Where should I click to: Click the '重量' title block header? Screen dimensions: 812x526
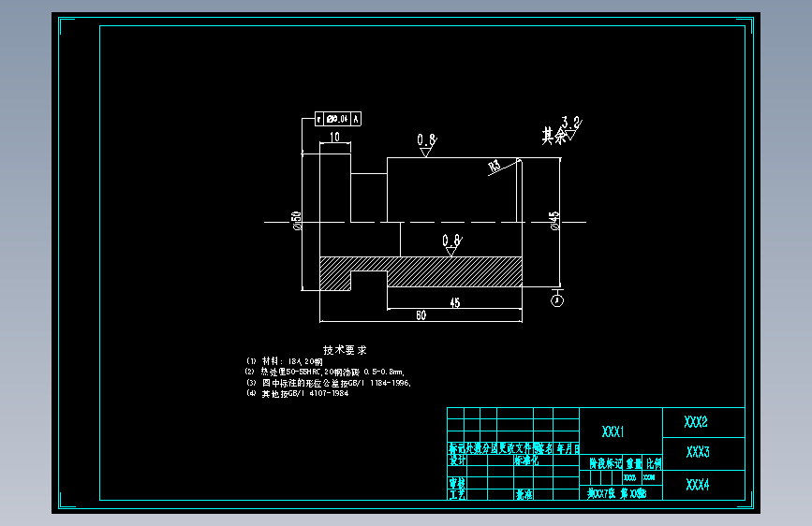coord(634,463)
